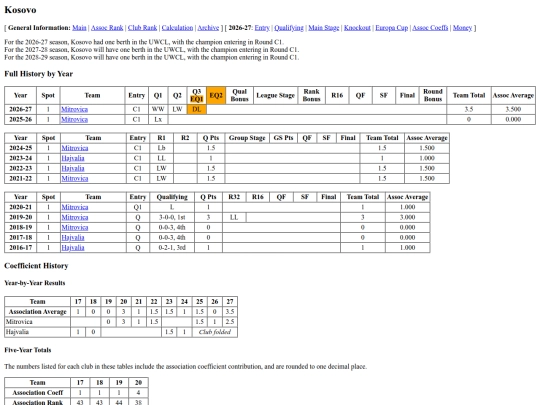
Task: Go to the Main Stage page
Action: (x=324, y=28)
